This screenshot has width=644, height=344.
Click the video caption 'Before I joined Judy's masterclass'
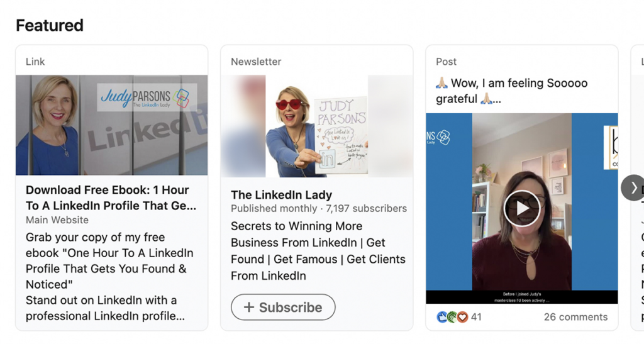tap(521, 297)
